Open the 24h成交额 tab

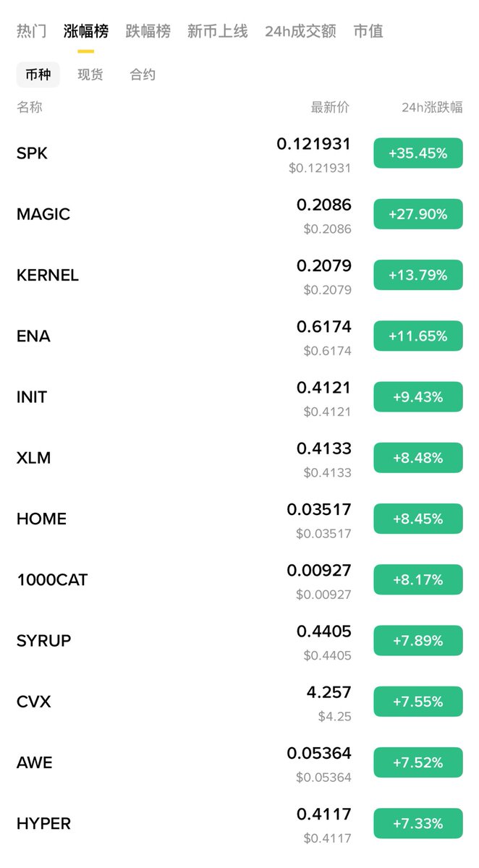(300, 31)
